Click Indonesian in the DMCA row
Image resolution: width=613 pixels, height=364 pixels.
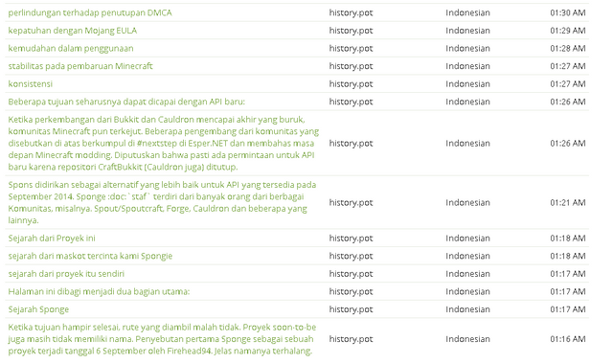coord(467,12)
